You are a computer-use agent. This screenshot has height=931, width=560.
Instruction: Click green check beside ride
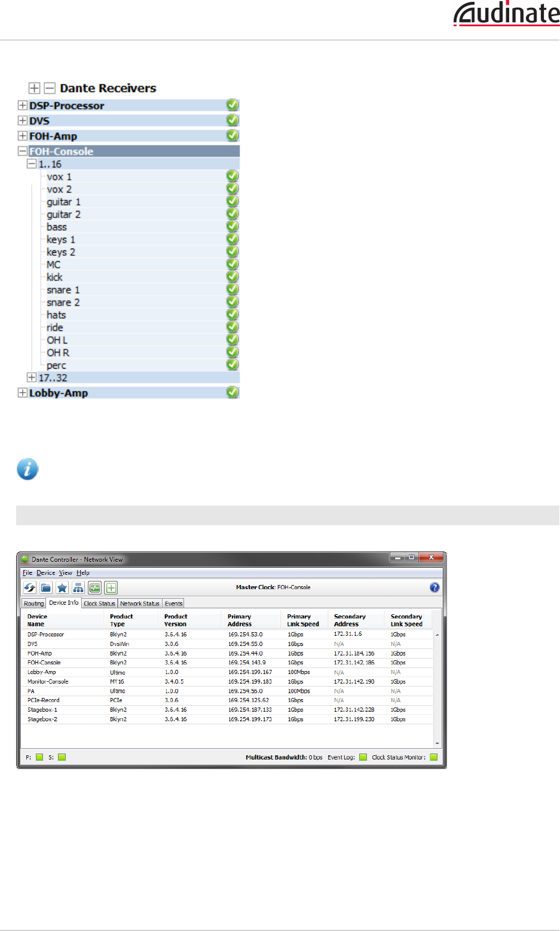point(232,327)
